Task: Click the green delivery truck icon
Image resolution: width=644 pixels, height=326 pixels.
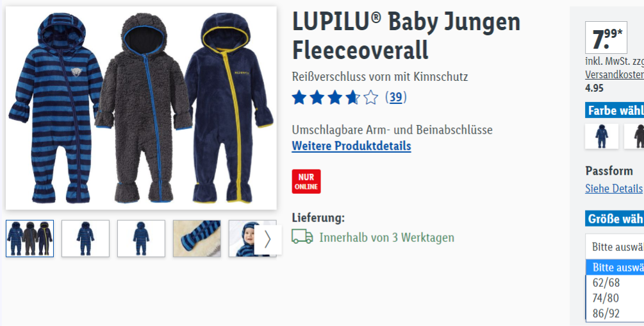Action: pos(302,237)
